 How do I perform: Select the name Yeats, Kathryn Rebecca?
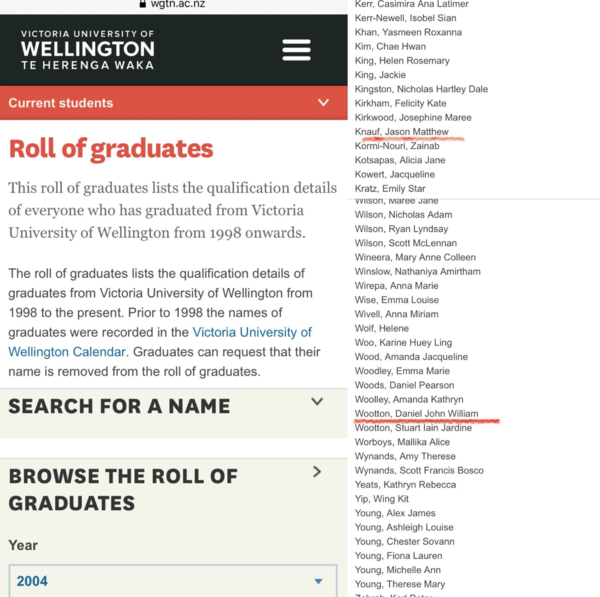pyautogui.click(x=405, y=484)
